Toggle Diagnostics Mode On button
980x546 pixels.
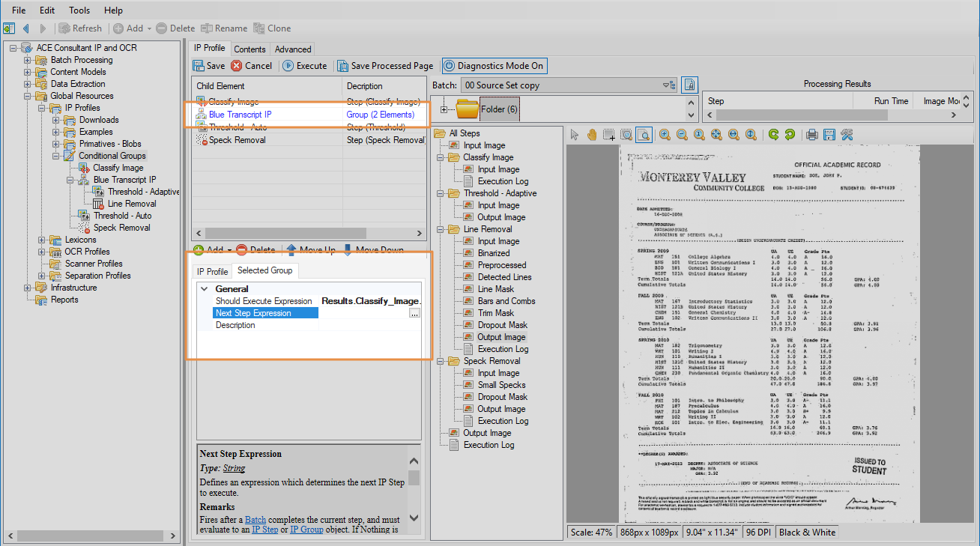[x=493, y=66]
